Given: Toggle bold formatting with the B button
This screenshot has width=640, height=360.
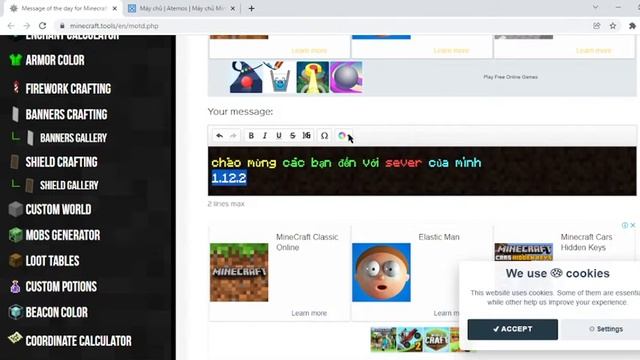Looking at the screenshot, I should [x=251, y=136].
